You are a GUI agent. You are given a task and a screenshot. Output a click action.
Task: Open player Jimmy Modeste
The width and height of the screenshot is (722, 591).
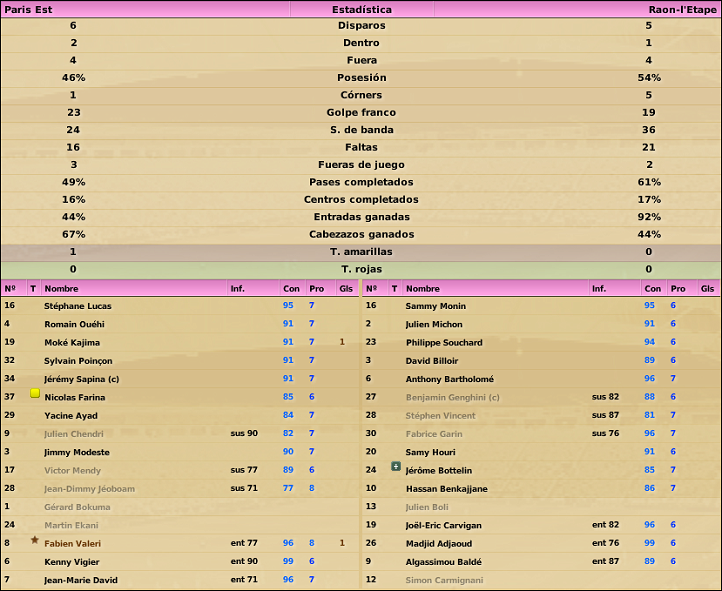pyautogui.click(x=77, y=452)
